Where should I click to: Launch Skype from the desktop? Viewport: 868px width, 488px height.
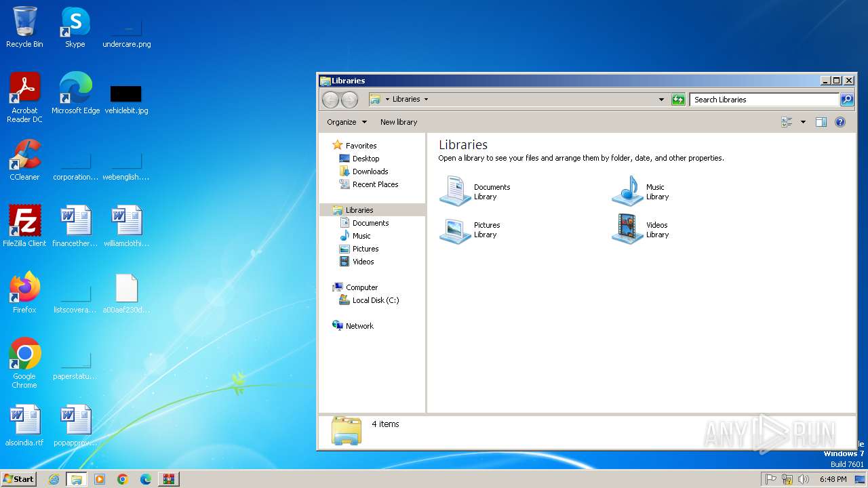click(75, 27)
